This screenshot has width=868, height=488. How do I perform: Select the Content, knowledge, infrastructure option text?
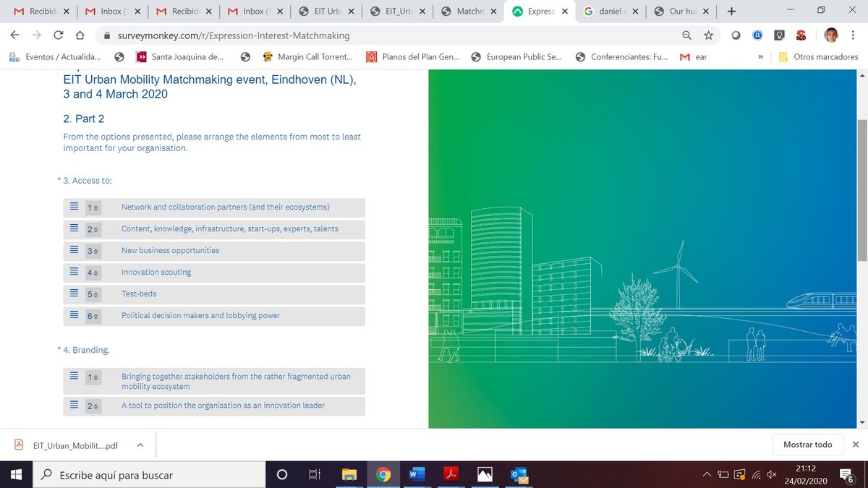pyautogui.click(x=230, y=228)
